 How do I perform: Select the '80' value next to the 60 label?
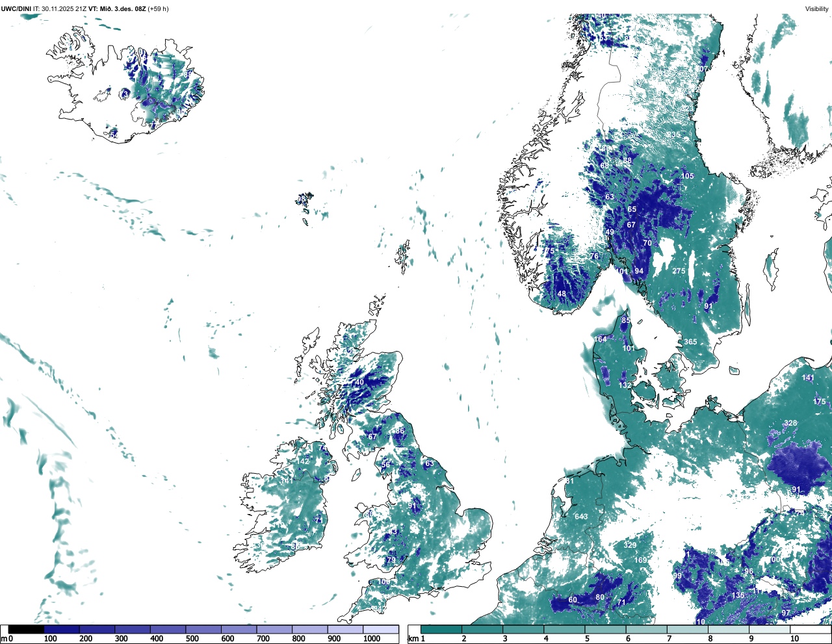pyautogui.click(x=600, y=597)
